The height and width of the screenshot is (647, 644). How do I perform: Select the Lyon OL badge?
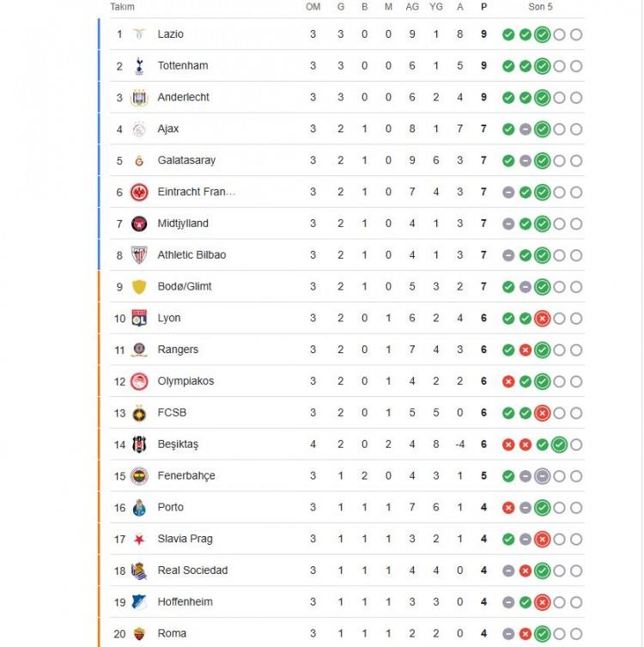coord(139,318)
